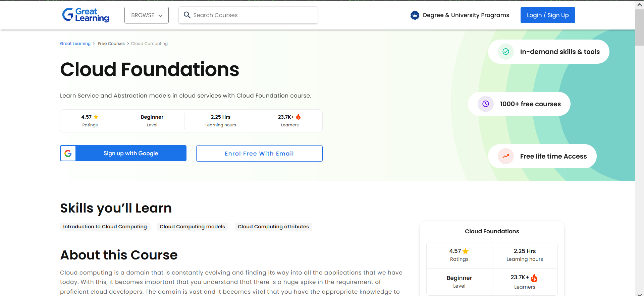Image resolution: width=644 pixels, height=296 pixels.
Task: Select the 1000+ free courses pill
Action: (x=519, y=104)
